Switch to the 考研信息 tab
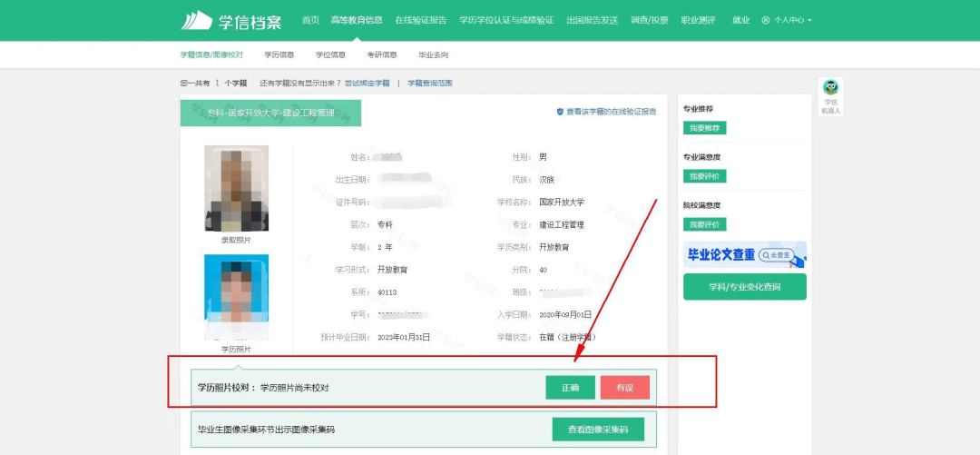The width and height of the screenshot is (980, 455). 382,55
